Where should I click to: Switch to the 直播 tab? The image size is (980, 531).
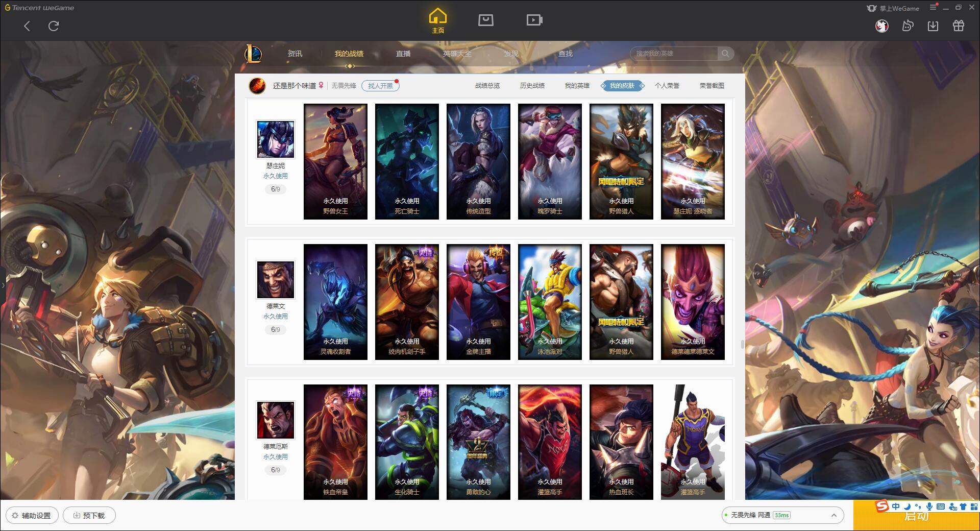(403, 54)
